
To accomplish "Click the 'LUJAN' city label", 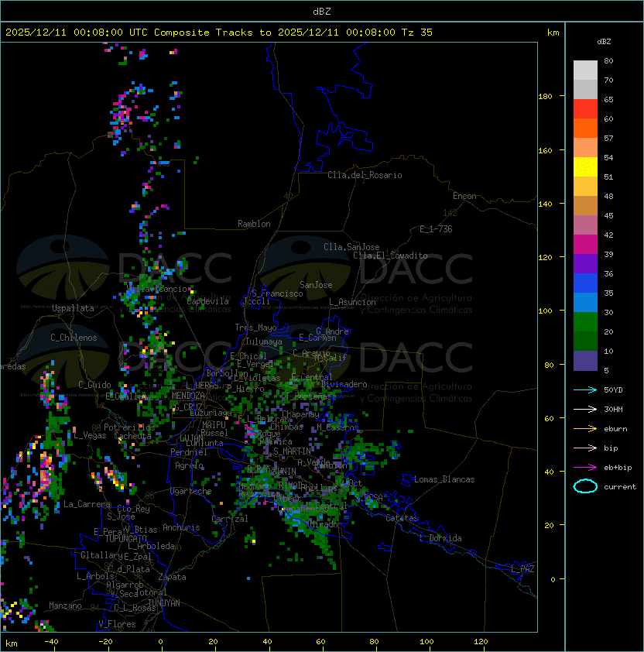I will tap(191, 438).
